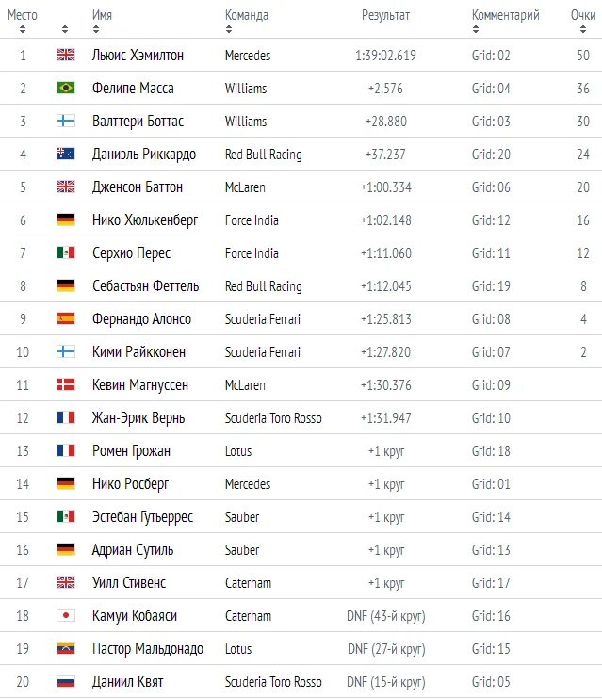Sort table by Место column arrows
602x700 pixels.
[x=23, y=29]
